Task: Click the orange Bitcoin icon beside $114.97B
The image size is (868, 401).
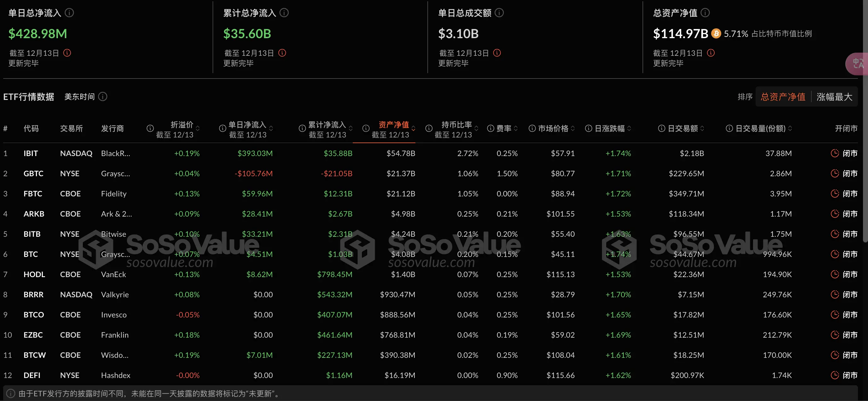Action: [x=716, y=33]
